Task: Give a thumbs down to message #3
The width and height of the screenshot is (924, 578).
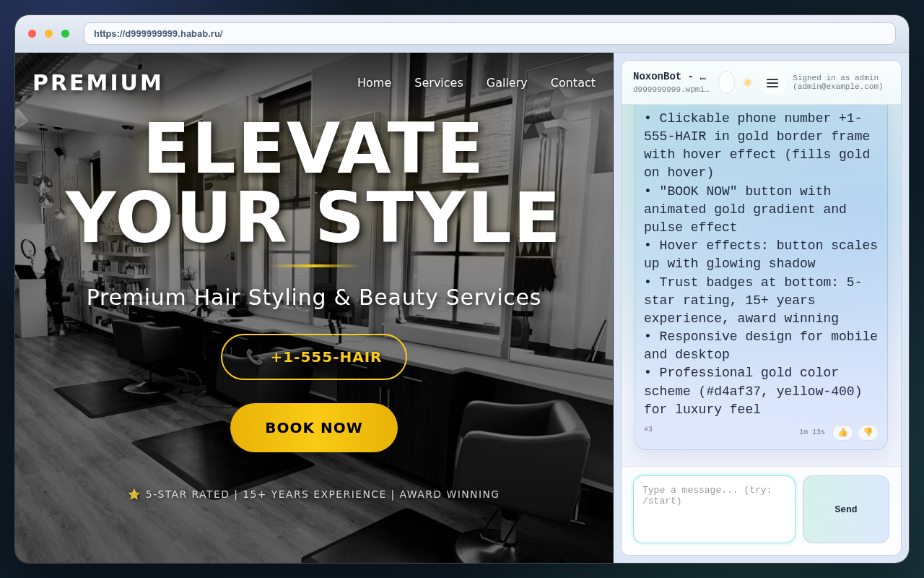Action: click(868, 432)
